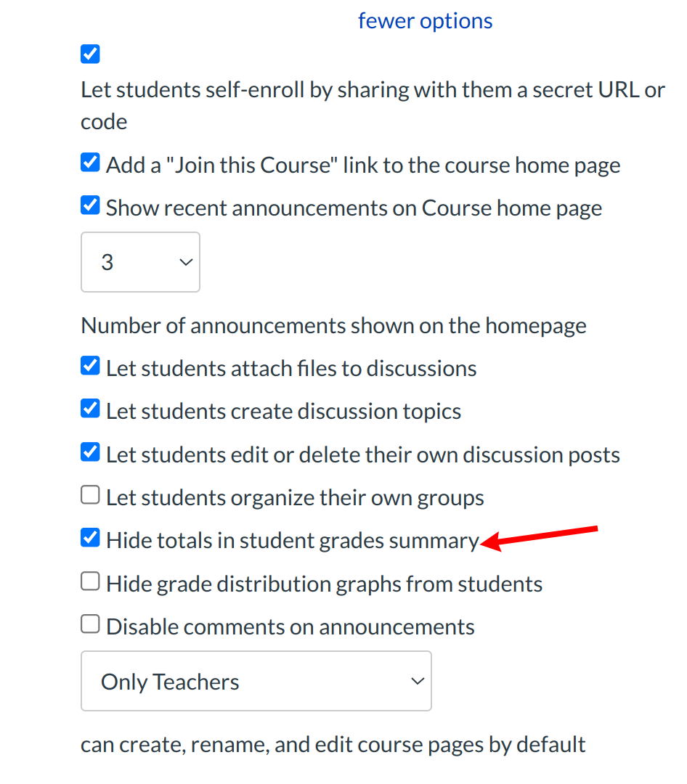Disable 'Show recent announcements' checkbox
Viewport: 687px width, 784px height.
(90, 206)
